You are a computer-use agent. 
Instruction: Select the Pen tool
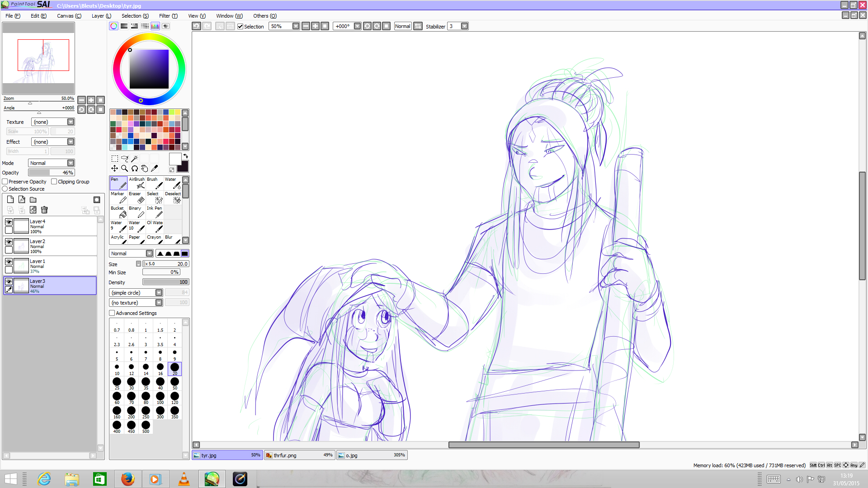click(118, 183)
